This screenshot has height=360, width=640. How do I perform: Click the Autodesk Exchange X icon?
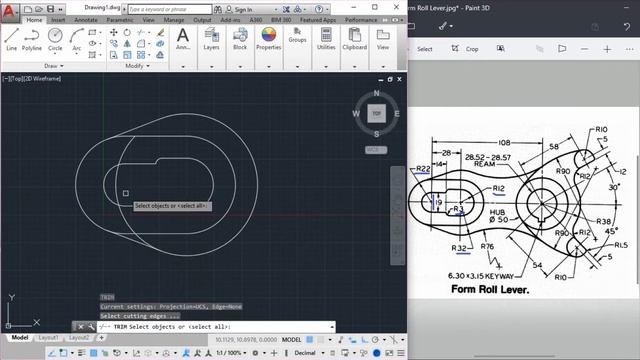(287, 9)
